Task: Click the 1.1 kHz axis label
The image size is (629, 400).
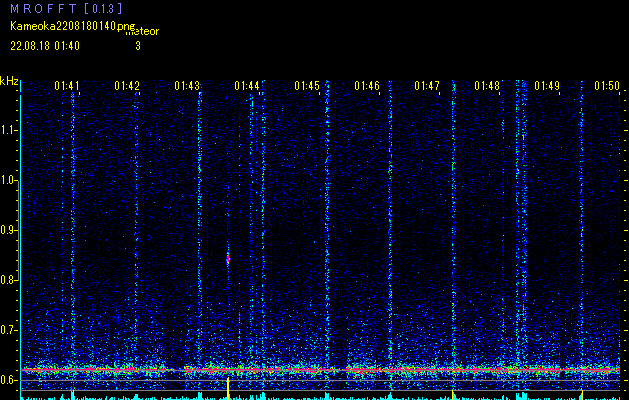Action: [x=8, y=130]
